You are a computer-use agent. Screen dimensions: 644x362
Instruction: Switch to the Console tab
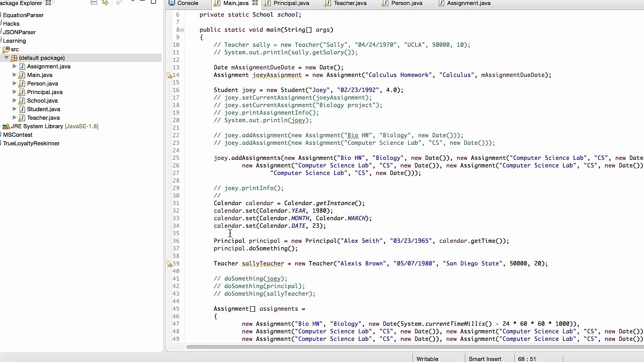(184, 3)
